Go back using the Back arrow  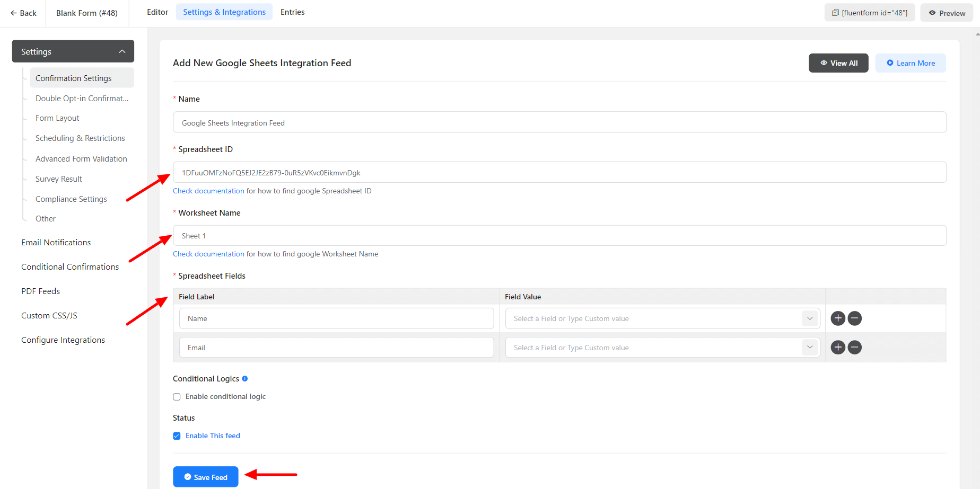pyautogui.click(x=23, y=13)
